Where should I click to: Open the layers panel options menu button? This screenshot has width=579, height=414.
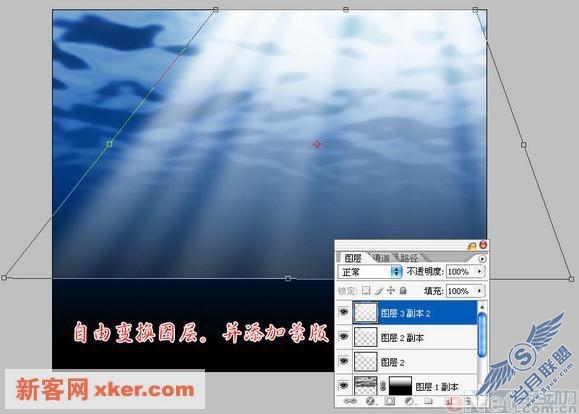click(482, 259)
